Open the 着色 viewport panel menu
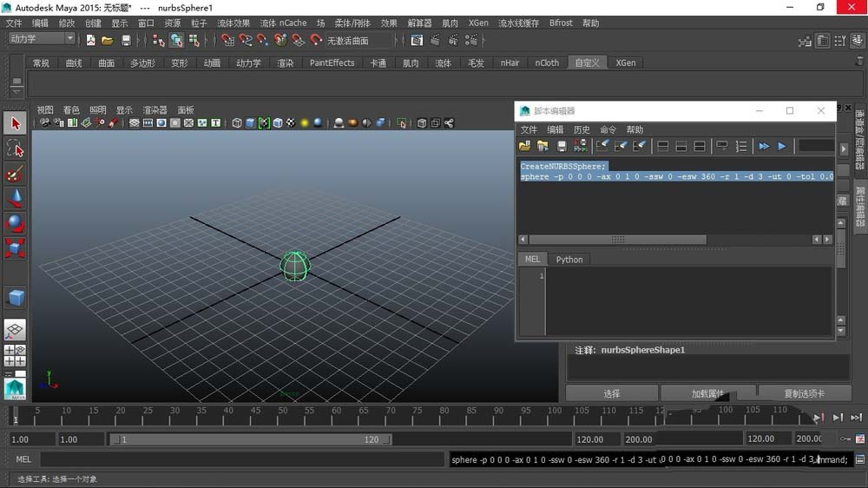 point(71,110)
